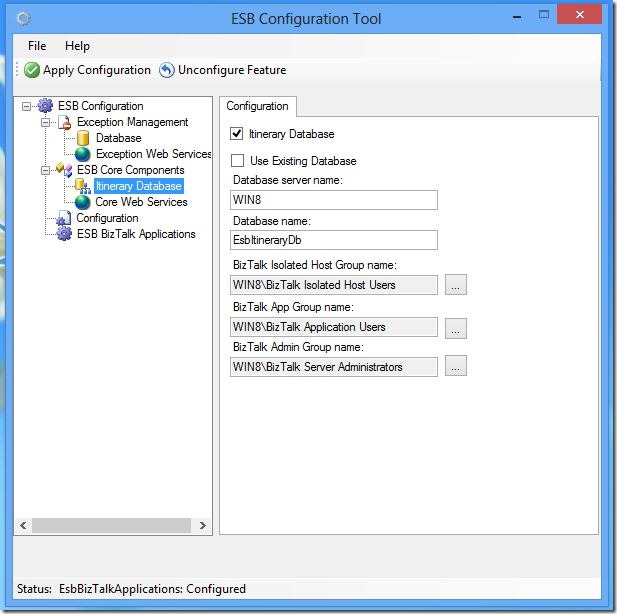Select the Database tree node

(118, 138)
